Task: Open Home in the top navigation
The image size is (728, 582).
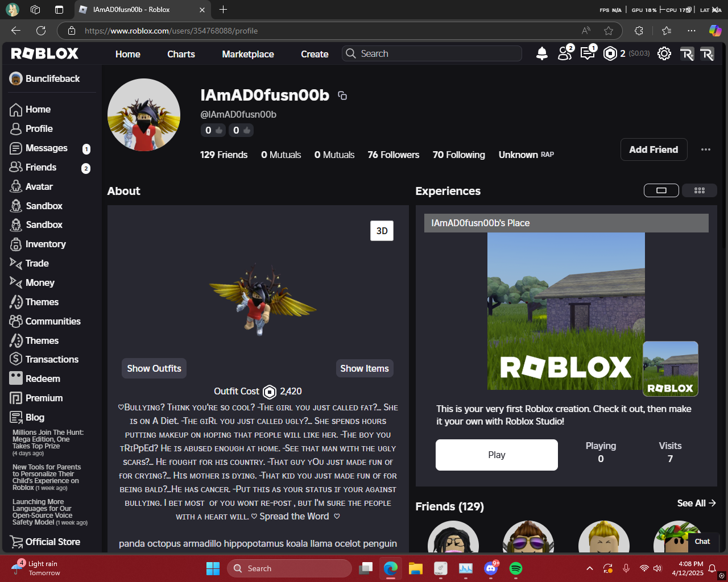Action: pyautogui.click(x=128, y=54)
